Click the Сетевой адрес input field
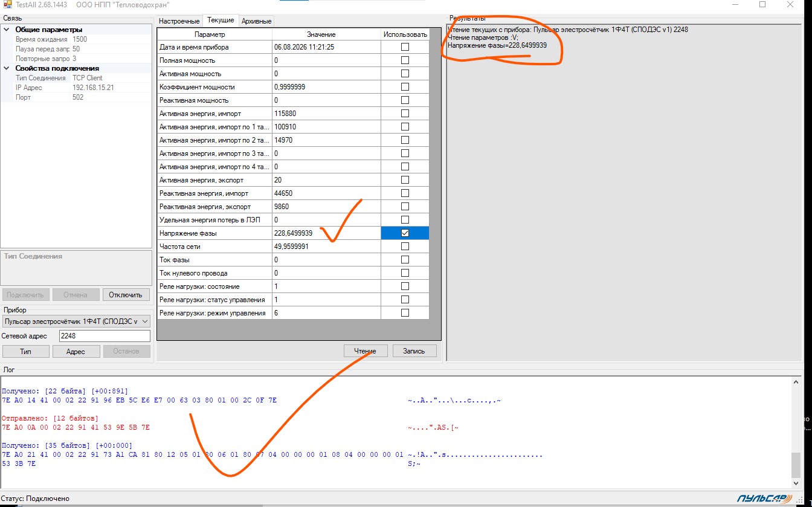 pyautogui.click(x=105, y=336)
